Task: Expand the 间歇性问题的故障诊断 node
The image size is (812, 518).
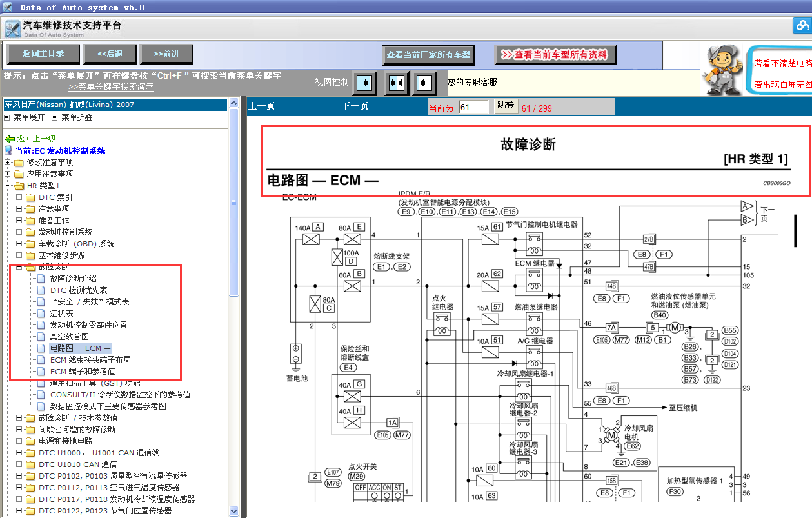Action: [x=19, y=430]
